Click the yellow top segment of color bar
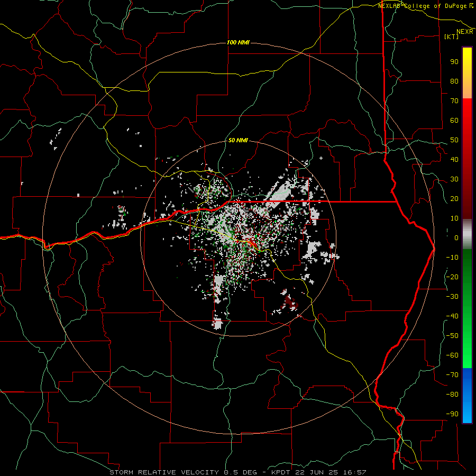Image resolution: width=476 pixels, height=476 pixels. coord(467,73)
